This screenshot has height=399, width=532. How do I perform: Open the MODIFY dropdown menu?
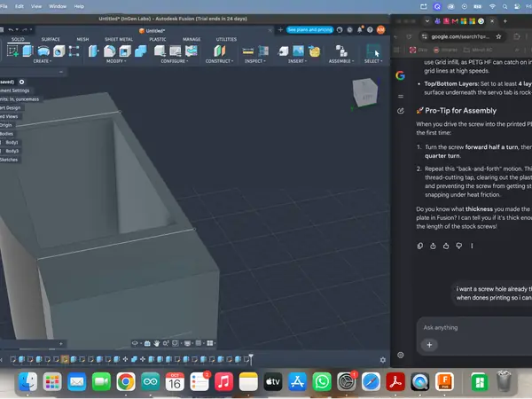[x=116, y=61]
